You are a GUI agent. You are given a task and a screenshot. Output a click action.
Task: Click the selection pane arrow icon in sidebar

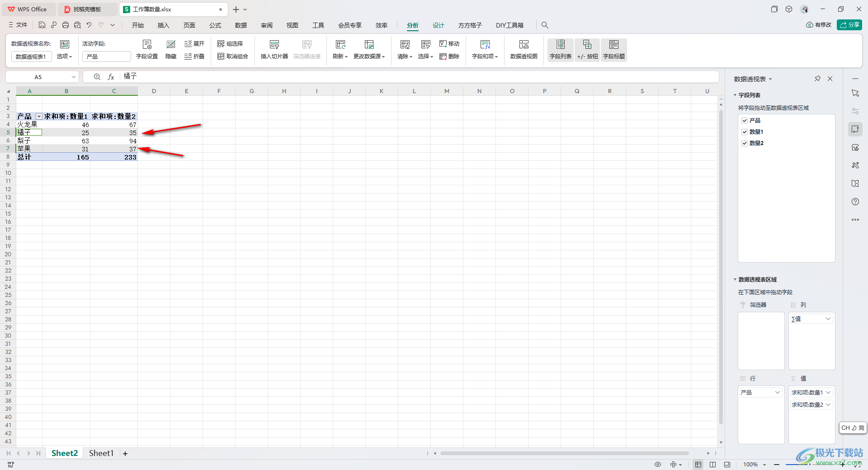coord(855,93)
